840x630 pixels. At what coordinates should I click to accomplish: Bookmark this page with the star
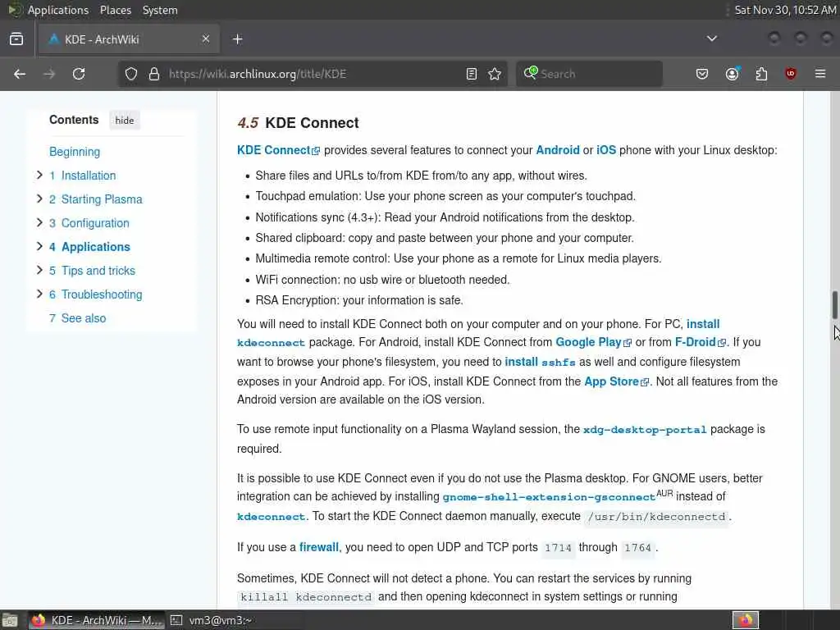pos(495,74)
